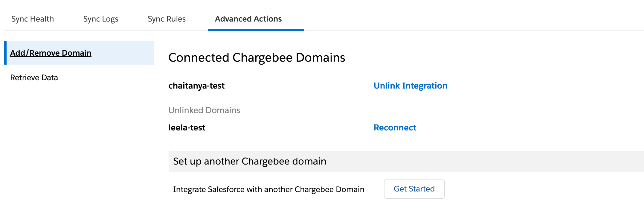The image size is (644, 213).
Task: Click the 'Integrate Salesforce with another Chargebee Domain' text
Action: (268, 189)
